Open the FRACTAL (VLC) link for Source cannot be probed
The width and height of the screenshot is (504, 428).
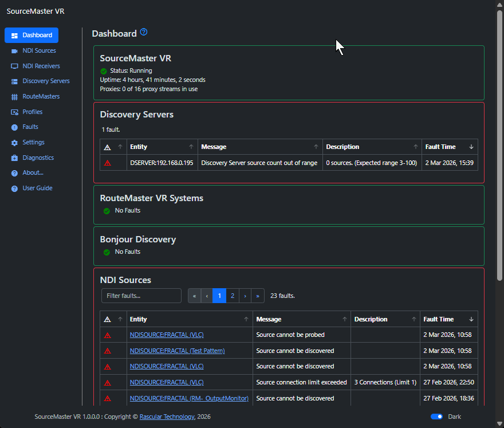pyautogui.click(x=167, y=335)
